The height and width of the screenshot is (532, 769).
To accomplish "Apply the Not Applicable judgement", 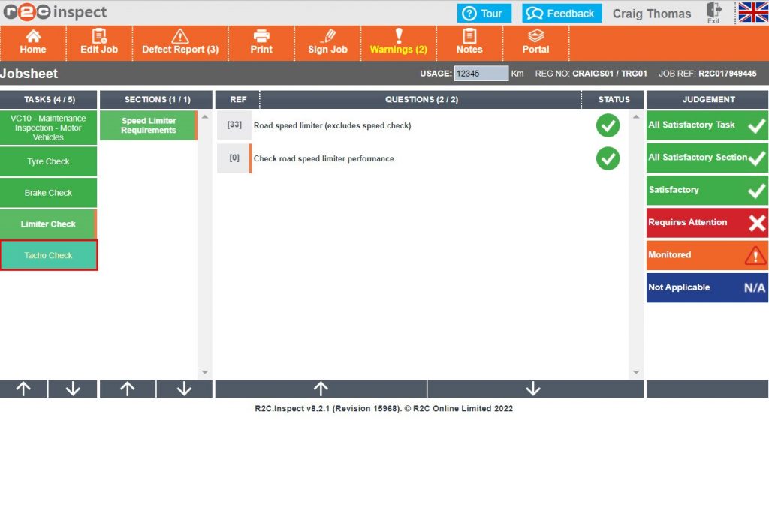I will click(705, 287).
